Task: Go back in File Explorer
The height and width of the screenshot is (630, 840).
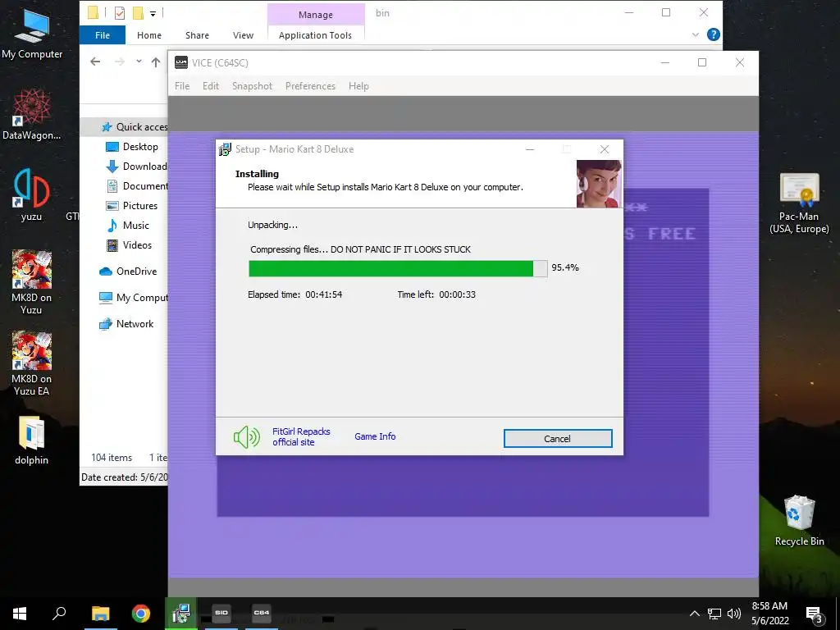Action: [95, 62]
